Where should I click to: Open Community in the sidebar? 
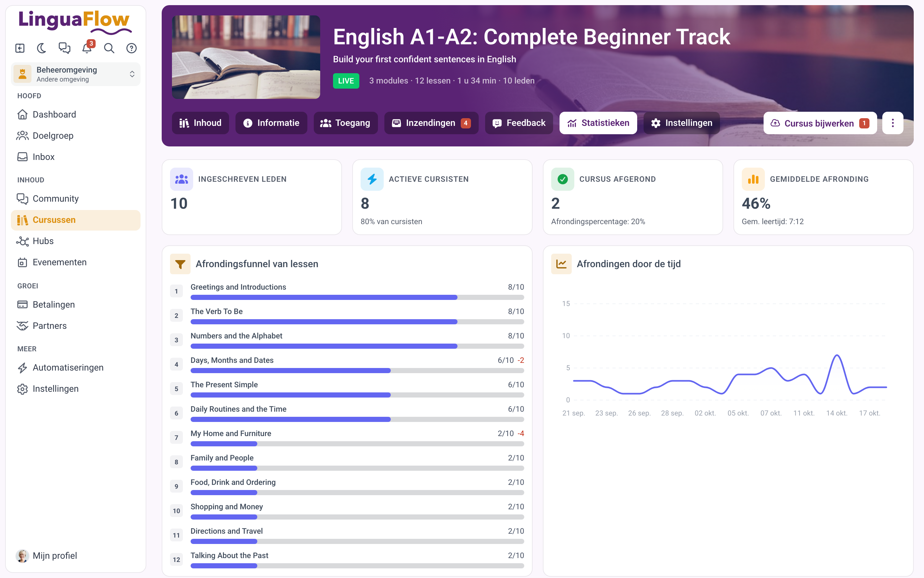pos(76,198)
